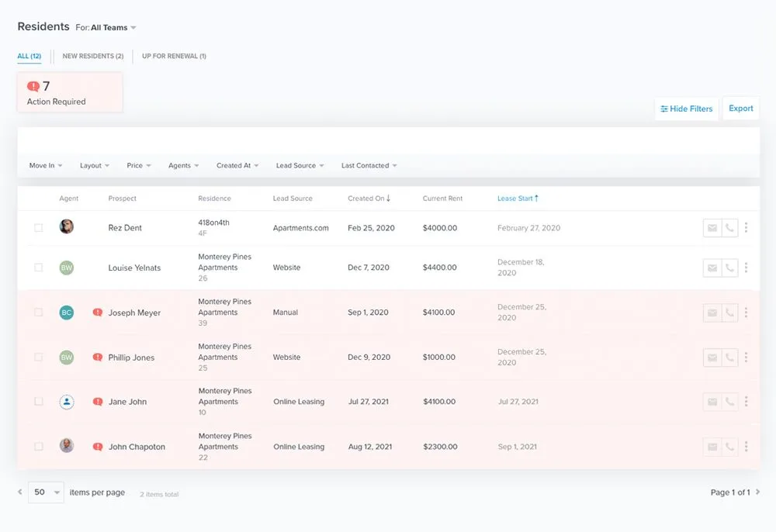Viewport: 776px width, 532px height.
Task: Change teams via the All Teams selector
Action: point(109,27)
